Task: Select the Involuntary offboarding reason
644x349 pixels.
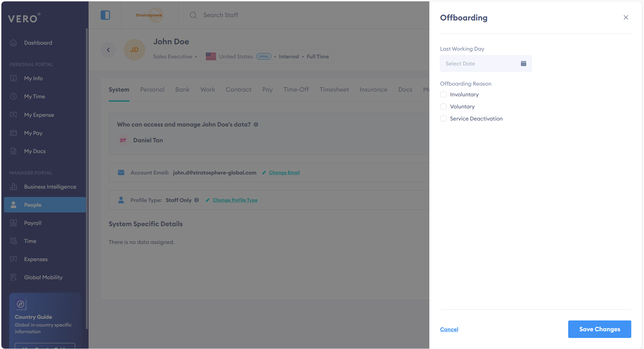Action: (443, 95)
